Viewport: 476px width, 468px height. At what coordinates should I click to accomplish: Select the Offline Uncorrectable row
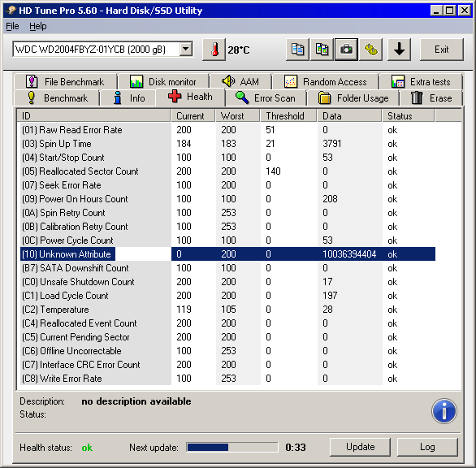point(227,351)
